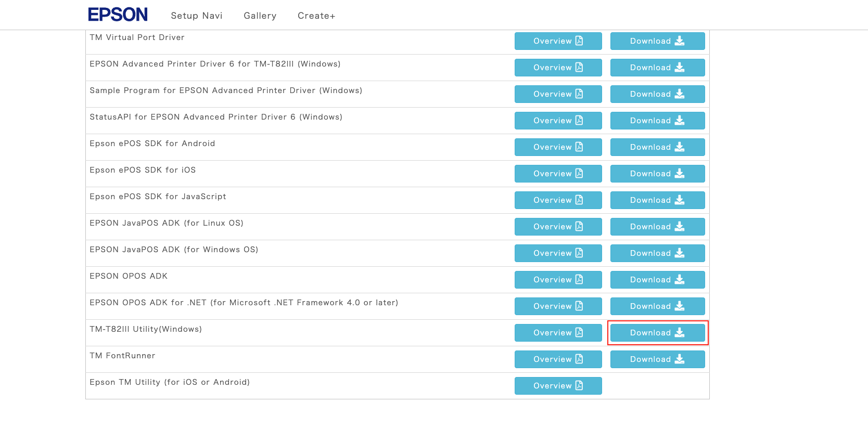The image size is (868, 429).
Task: Select 'EPSON JavaPOS ADK (for Windows OS)' text
Action: click(174, 250)
